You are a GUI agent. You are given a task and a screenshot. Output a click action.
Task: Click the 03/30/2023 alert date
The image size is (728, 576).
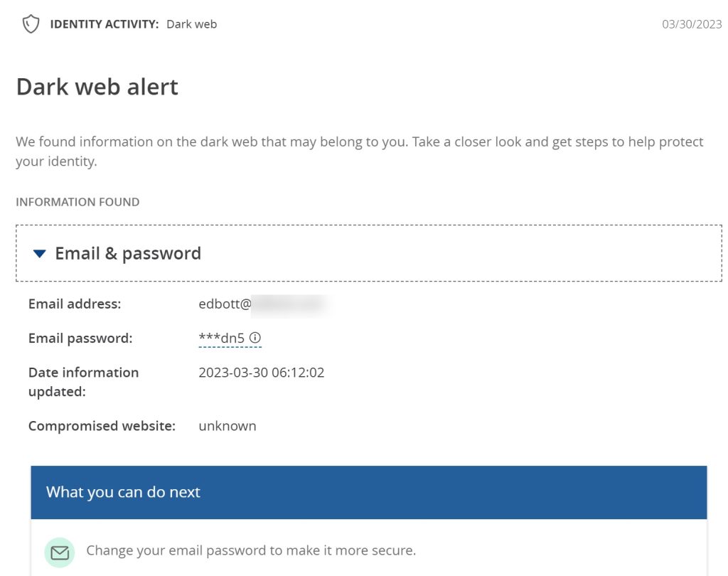tap(692, 24)
